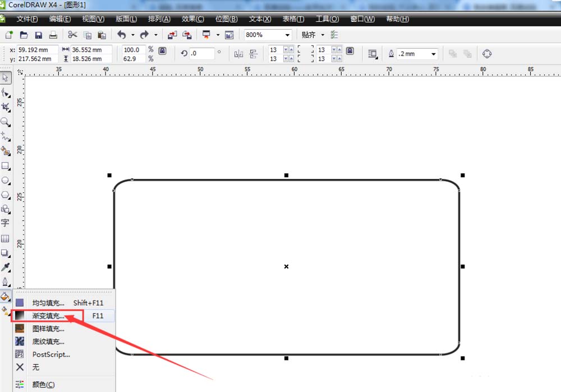Click the Print icon
This screenshot has width=561, height=392.
pyautogui.click(x=53, y=35)
